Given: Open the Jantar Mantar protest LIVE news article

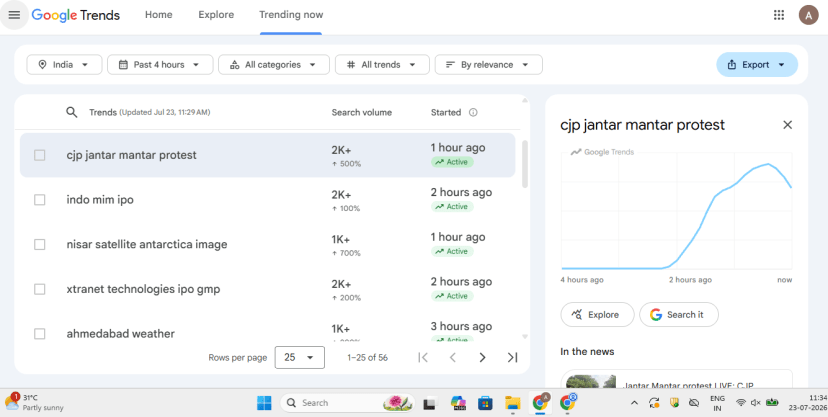Looking at the screenshot, I should (x=676, y=378).
